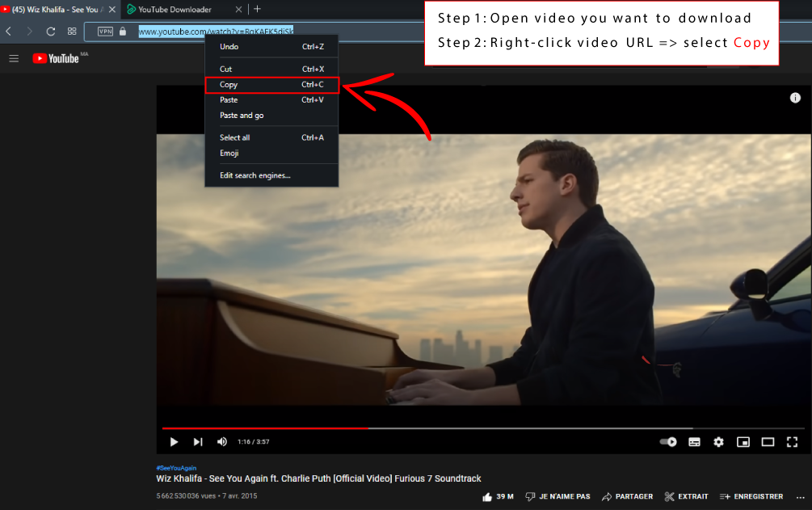Click the browser forward arrow
The height and width of the screenshot is (510, 812).
coord(30,31)
